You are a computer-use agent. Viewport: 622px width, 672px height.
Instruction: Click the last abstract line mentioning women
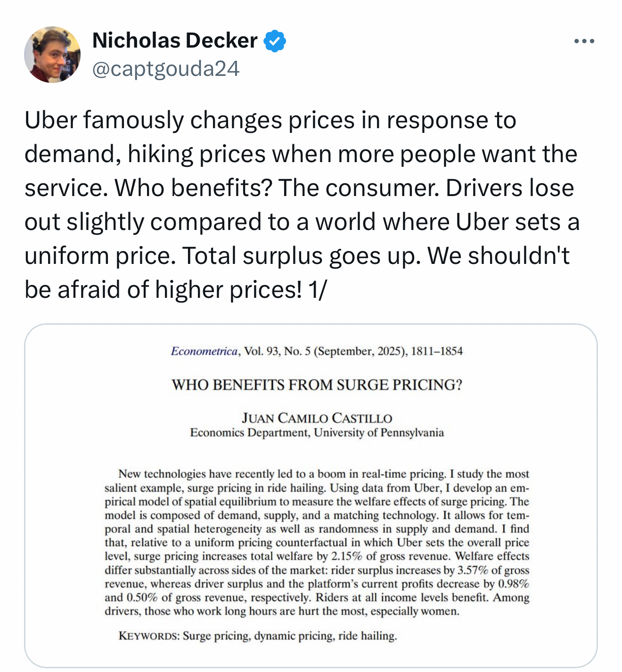pyautogui.click(x=282, y=611)
